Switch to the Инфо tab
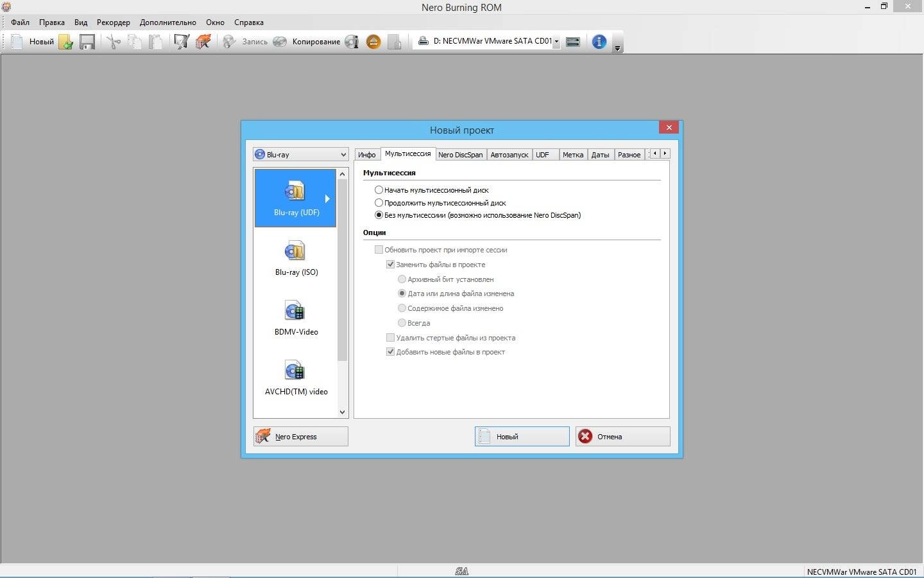 coord(367,155)
